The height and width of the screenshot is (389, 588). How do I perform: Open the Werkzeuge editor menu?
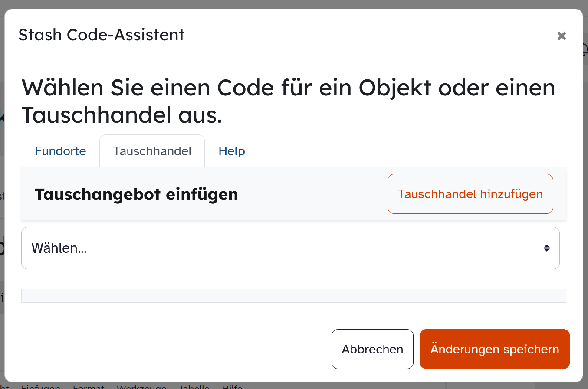pos(141,386)
